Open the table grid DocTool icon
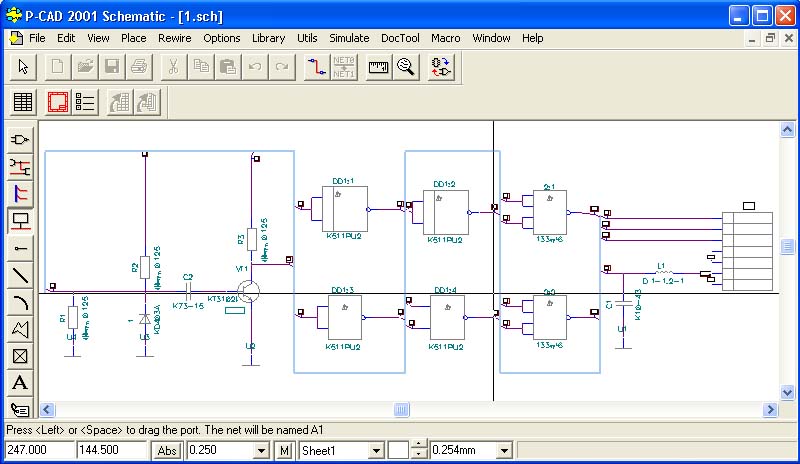This screenshot has height=464, width=800. pyautogui.click(x=23, y=102)
